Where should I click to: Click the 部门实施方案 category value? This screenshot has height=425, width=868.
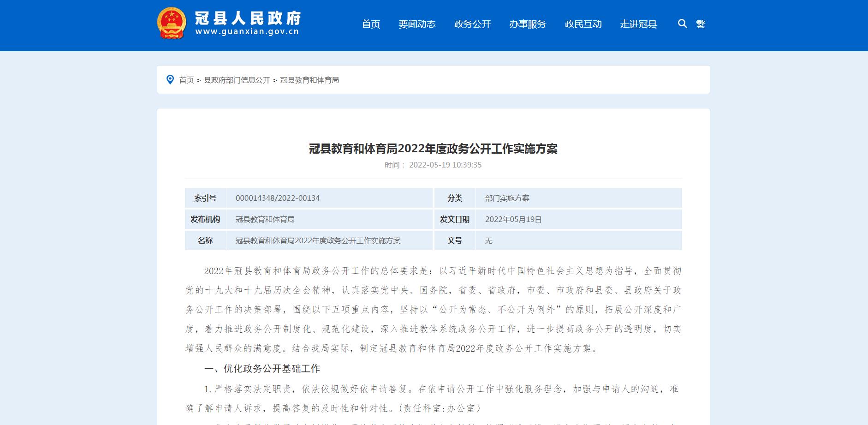pyautogui.click(x=507, y=198)
